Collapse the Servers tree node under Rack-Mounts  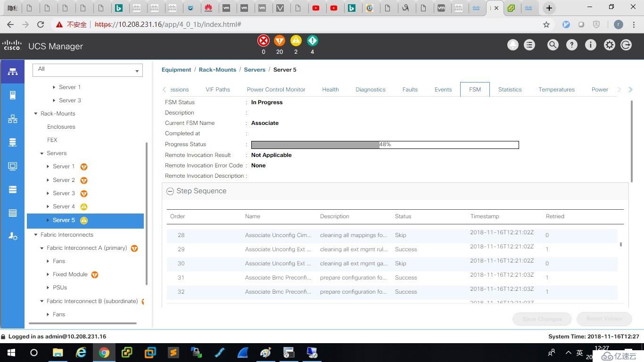coord(42,153)
